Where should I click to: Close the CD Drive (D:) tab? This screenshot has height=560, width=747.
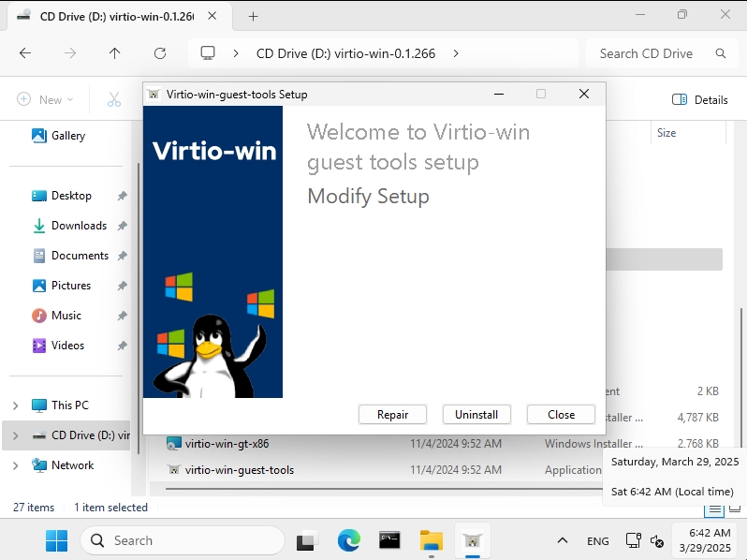pyautogui.click(x=212, y=16)
